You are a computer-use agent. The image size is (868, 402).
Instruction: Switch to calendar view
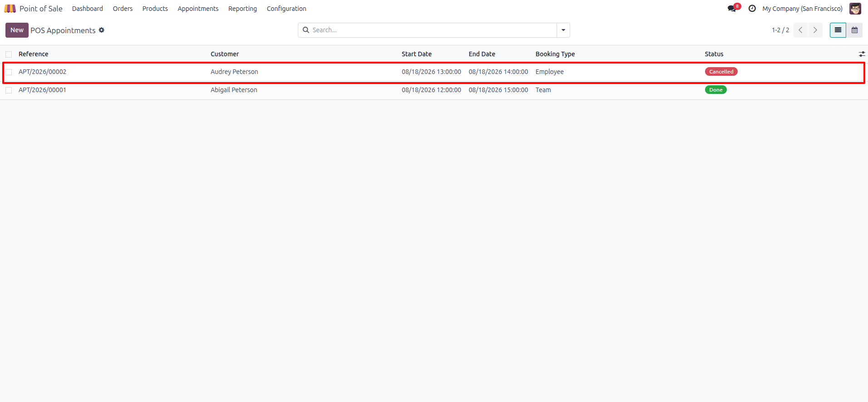(854, 30)
